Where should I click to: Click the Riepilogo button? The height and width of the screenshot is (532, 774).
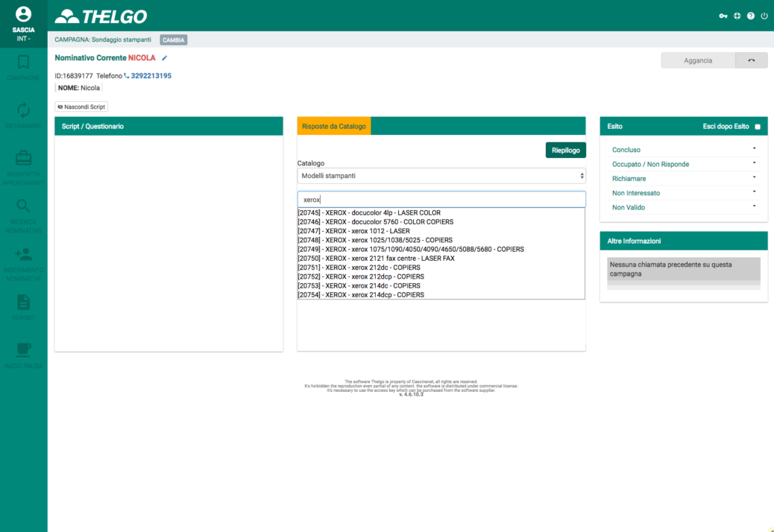click(x=566, y=151)
